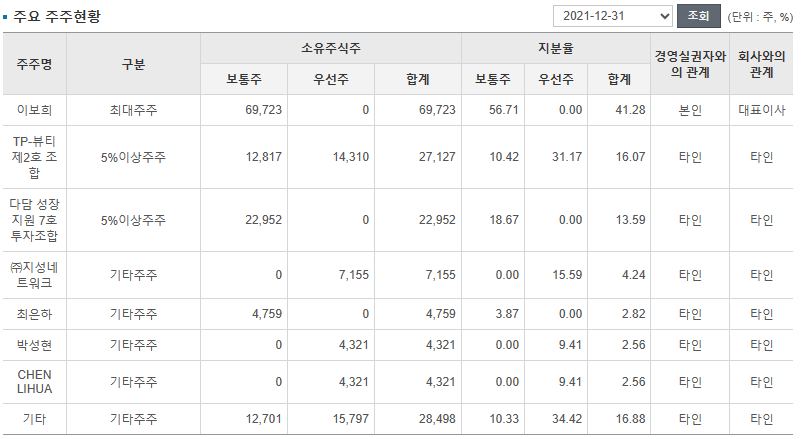Screen dimensions: 801x439
Task: Select 이보희's total share ratio 41.28
Action: pyautogui.click(x=630, y=110)
